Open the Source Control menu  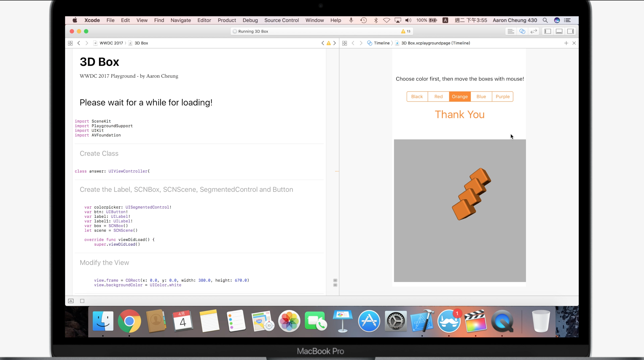[x=282, y=20]
